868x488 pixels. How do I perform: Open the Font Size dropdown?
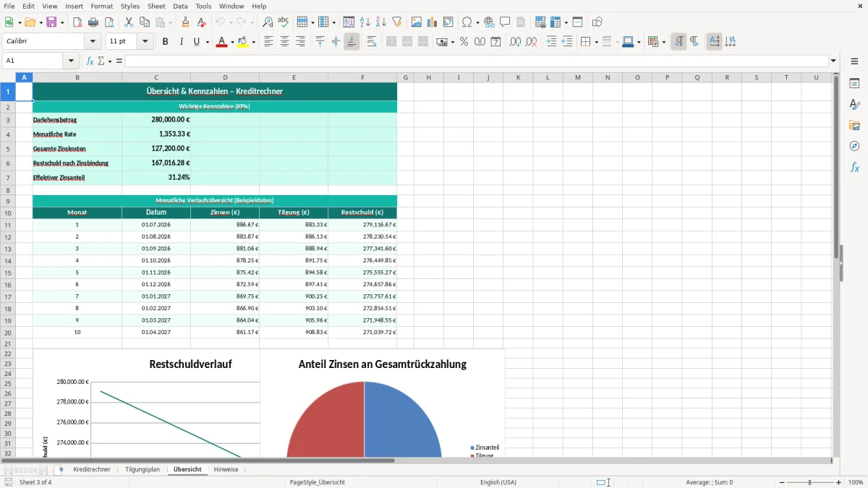click(145, 42)
